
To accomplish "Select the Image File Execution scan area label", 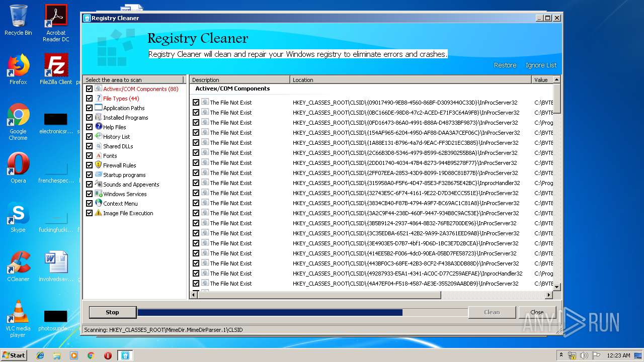I will click(128, 213).
